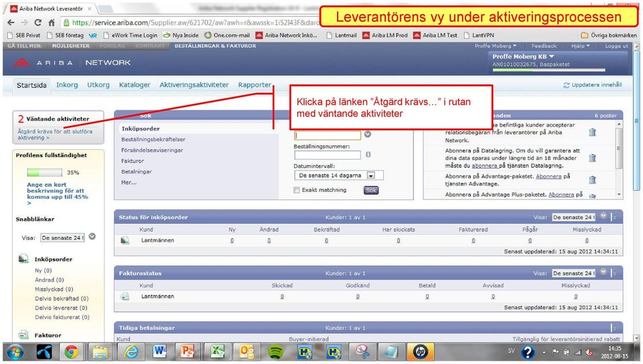Open Spotify from taskbar
Image resolution: width=643 pixels, height=364 pixels.
pyautogui.click(x=275, y=352)
